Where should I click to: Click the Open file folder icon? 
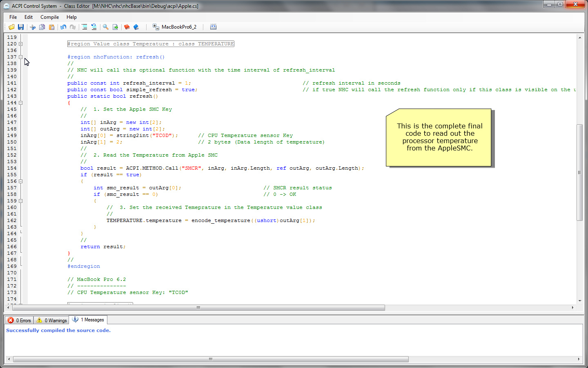(11, 27)
